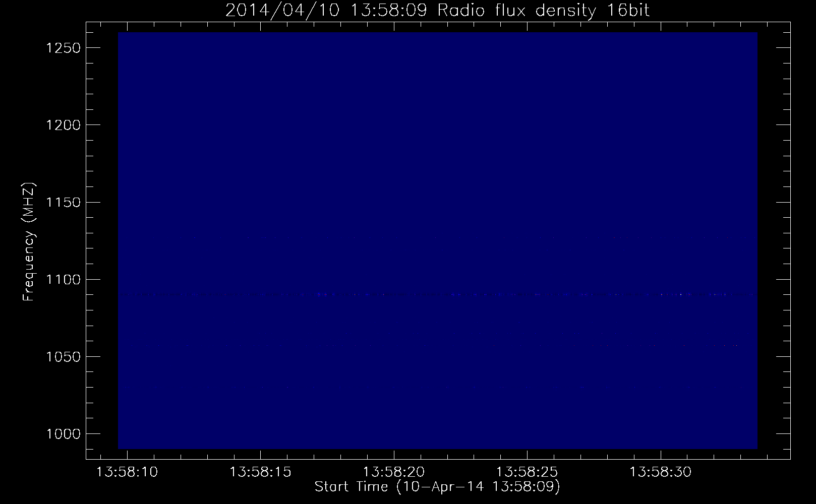Click the 13:58:25 time axis label
Screen dimensions: 816x504
[x=527, y=473]
